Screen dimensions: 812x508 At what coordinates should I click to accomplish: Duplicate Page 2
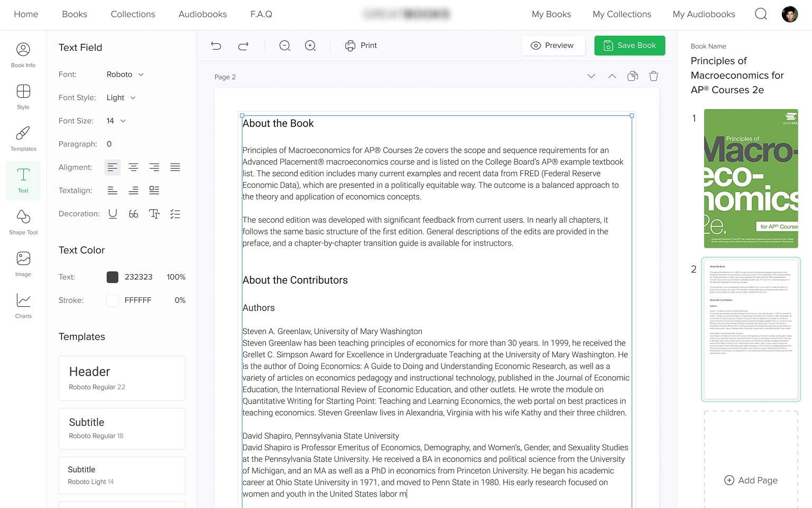pos(633,76)
